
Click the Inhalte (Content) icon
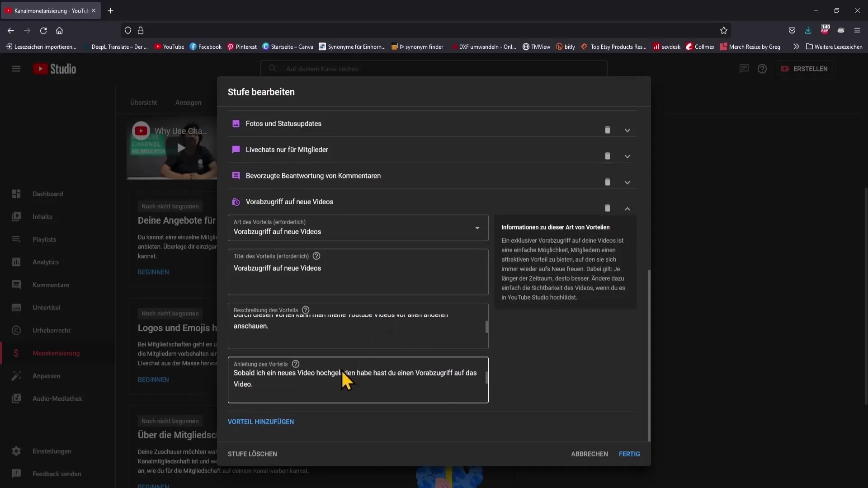click(16, 216)
